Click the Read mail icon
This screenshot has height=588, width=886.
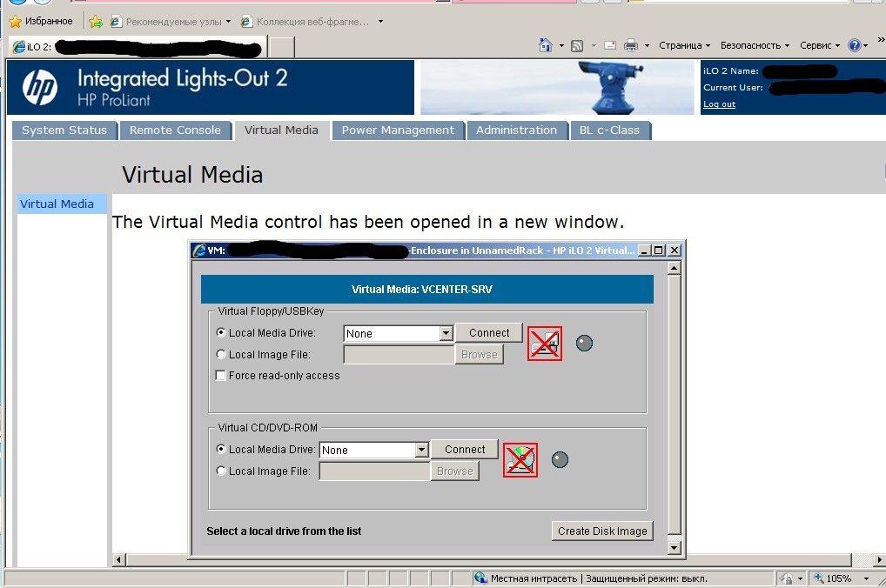pyautogui.click(x=610, y=45)
